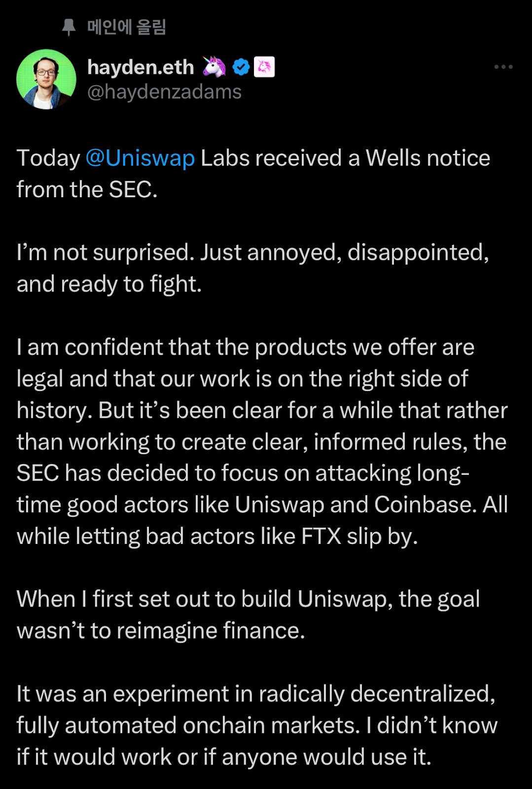Click the pushpin icon above the tweet

pos(69,27)
